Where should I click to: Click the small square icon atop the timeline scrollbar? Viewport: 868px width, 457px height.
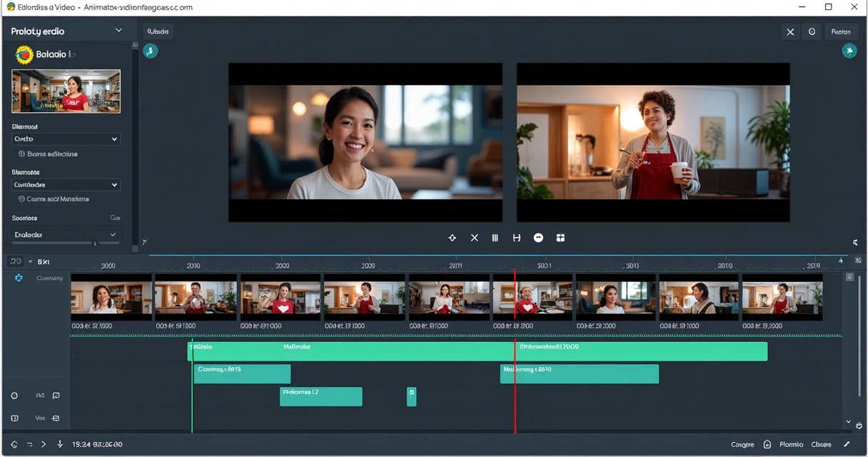pyautogui.click(x=849, y=277)
